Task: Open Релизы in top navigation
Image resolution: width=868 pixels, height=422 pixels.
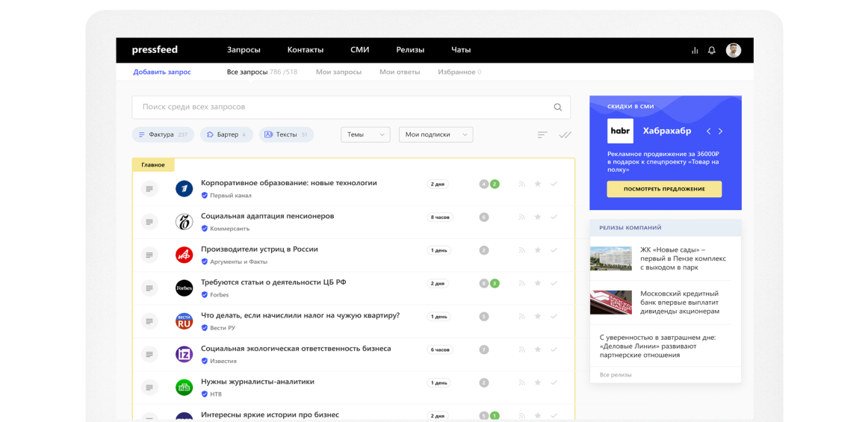Action: pyautogui.click(x=410, y=50)
